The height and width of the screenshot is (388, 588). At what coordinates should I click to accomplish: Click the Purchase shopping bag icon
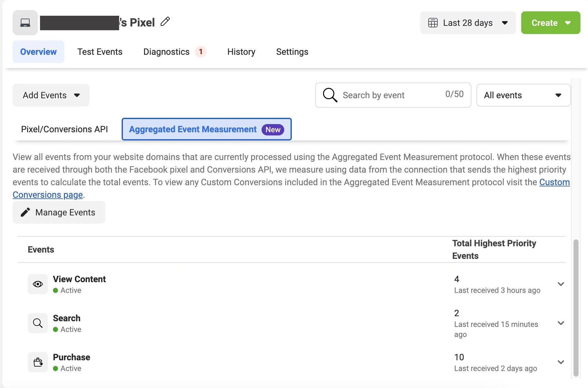[38, 362]
